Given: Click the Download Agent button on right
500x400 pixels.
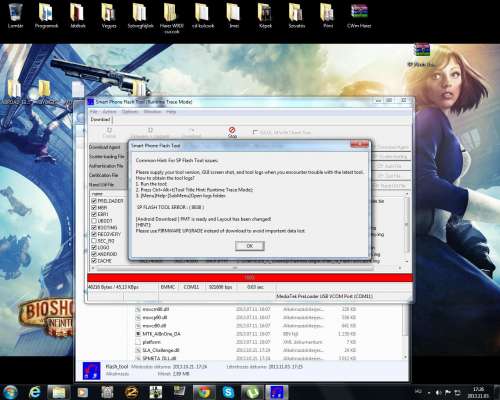Looking at the screenshot, I should point(391,147).
